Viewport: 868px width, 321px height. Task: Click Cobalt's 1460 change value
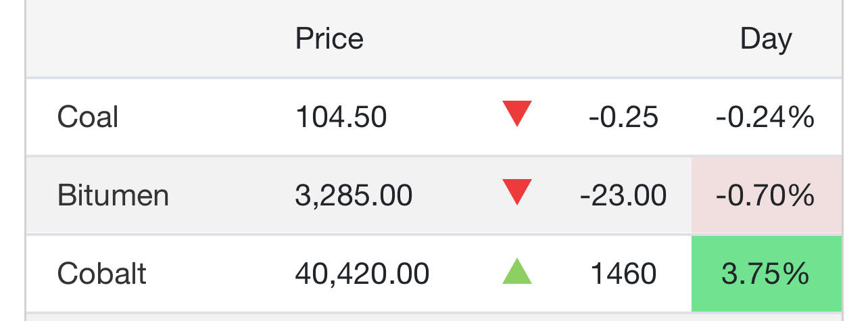(623, 274)
